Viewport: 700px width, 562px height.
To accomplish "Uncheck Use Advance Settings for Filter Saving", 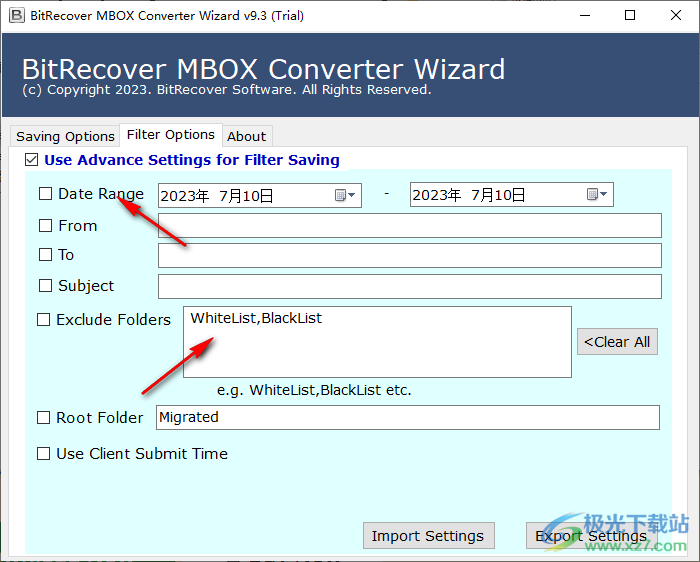I will tap(32, 159).
